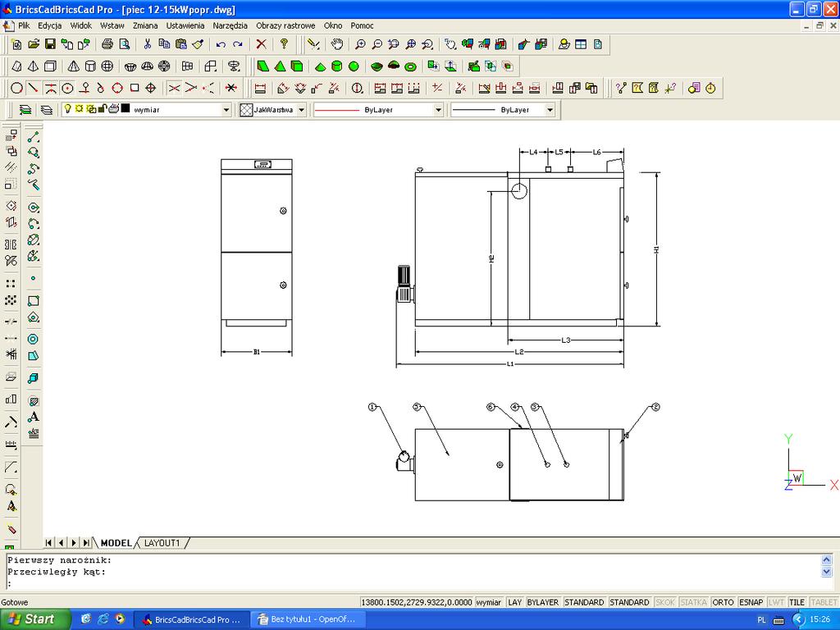Expand the JakWarstwa color dropdown
This screenshot has width=840, height=630.
pyautogui.click(x=301, y=110)
